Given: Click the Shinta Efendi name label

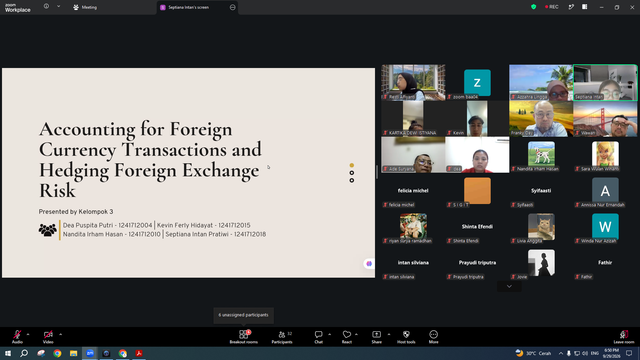Looking at the screenshot, I should pyautogui.click(x=477, y=227).
